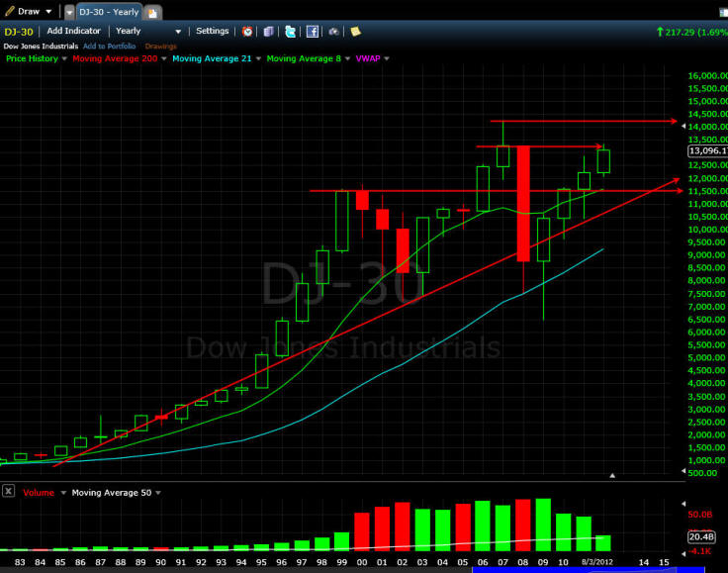Expand the Moving Average 21 dropdown arrow
The height and width of the screenshot is (573, 728).
pyautogui.click(x=258, y=58)
